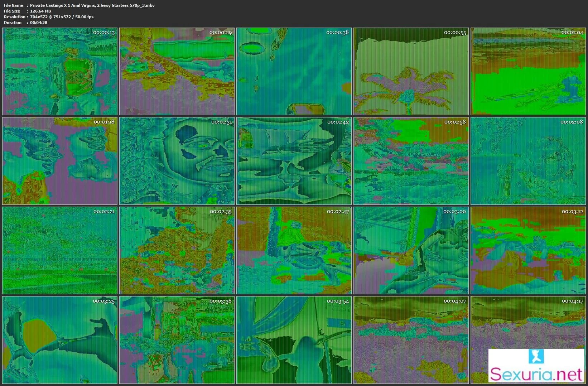Select the thumbnail stamped 00:03:00

click(411, 250)
